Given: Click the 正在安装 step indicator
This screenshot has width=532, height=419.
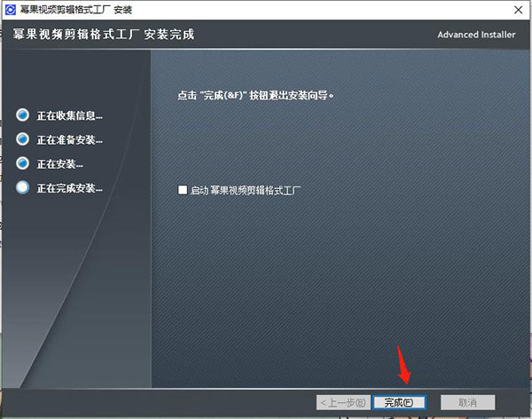Looking at the screenshot, I should click(23, 163).
